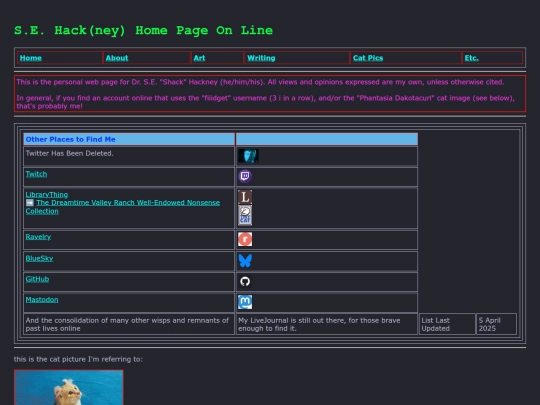The image size is (540, 405).
Task: Follow the Mastodon link
Action: coord(42,300)
